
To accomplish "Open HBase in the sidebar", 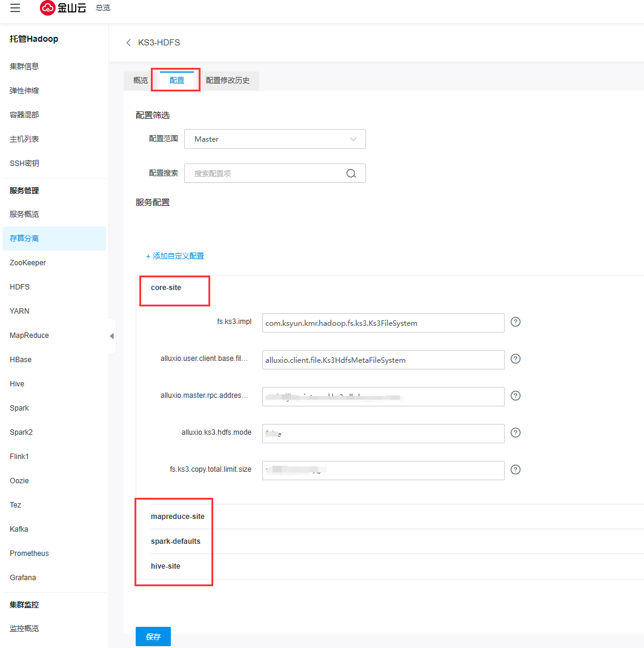I will (21, 360).
